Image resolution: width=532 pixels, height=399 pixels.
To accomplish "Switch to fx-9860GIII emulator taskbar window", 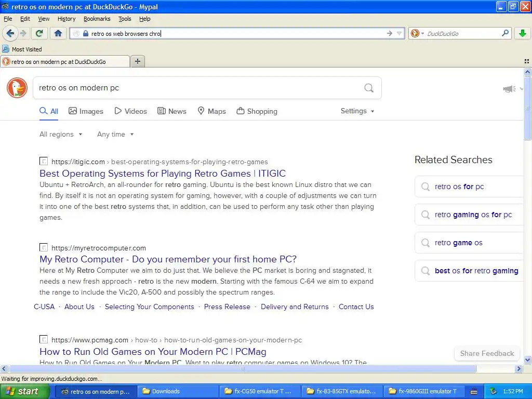I will [x=425, y=391].
